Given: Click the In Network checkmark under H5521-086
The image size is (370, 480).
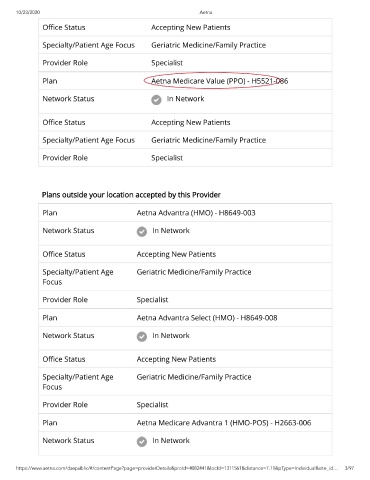Looking at the screenshot, I should [x=156, y=100].
